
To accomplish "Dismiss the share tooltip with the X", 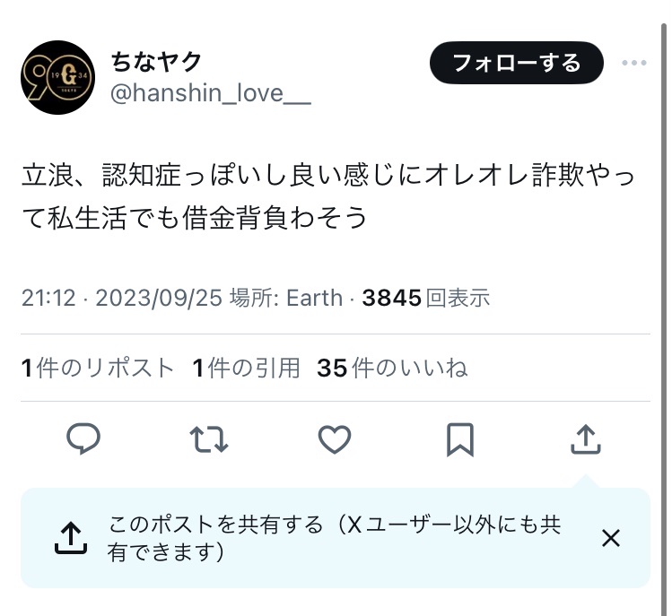I will click(611, 538).
